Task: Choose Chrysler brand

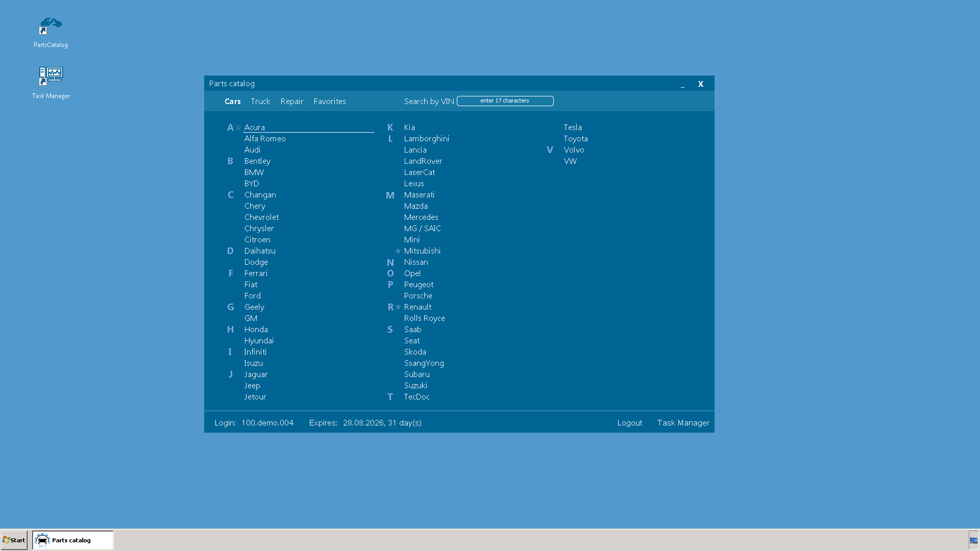Action: (x=259, y=229)
